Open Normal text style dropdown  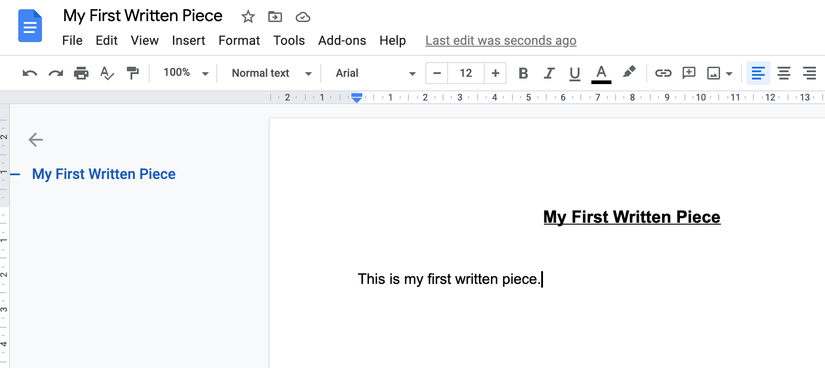coord(271,73)
